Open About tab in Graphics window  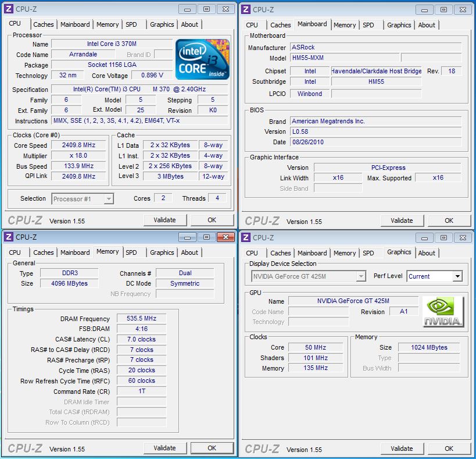427,253
